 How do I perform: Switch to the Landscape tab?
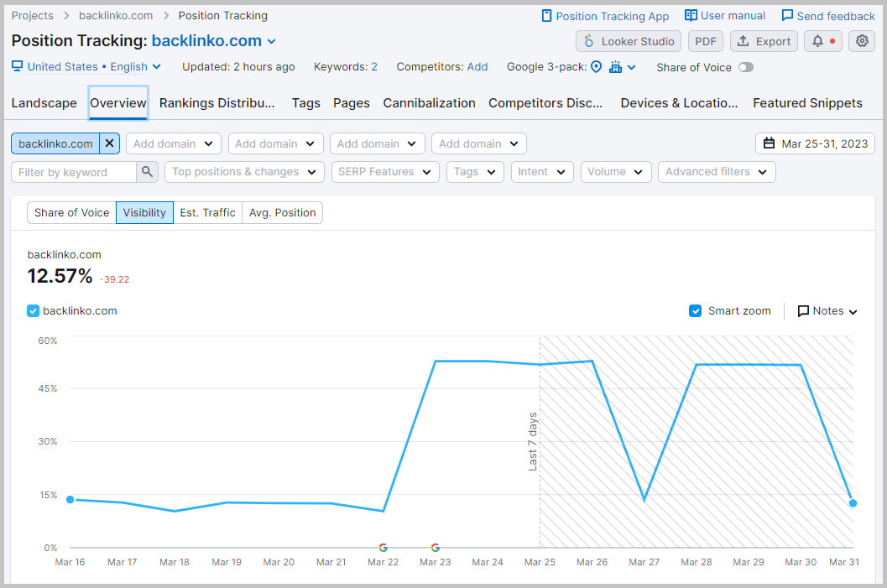pos(44,103)
